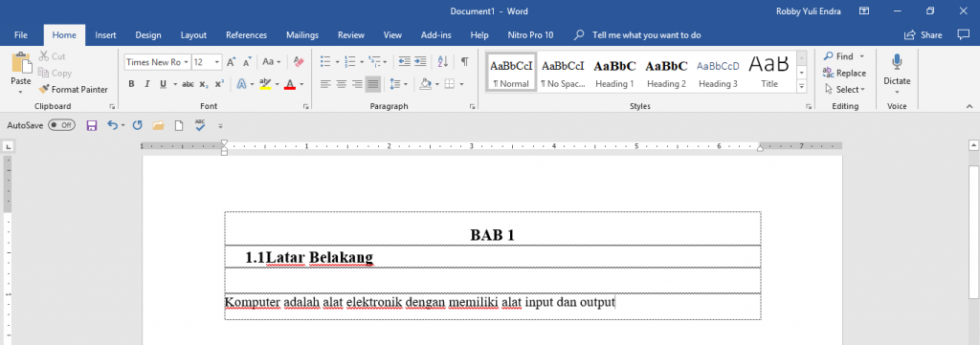Undo the last action

[x=112, y=125]
